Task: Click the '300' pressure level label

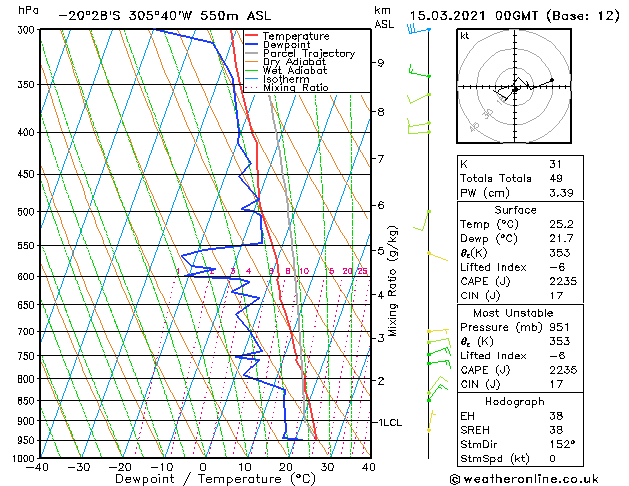Action: click(x=28, y=30)
